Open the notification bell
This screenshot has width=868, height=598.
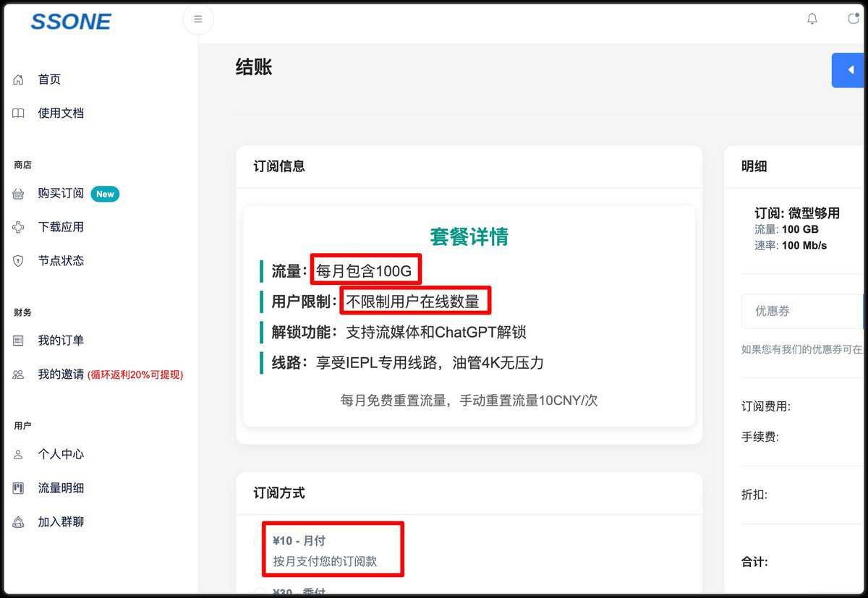pos(812,20)
